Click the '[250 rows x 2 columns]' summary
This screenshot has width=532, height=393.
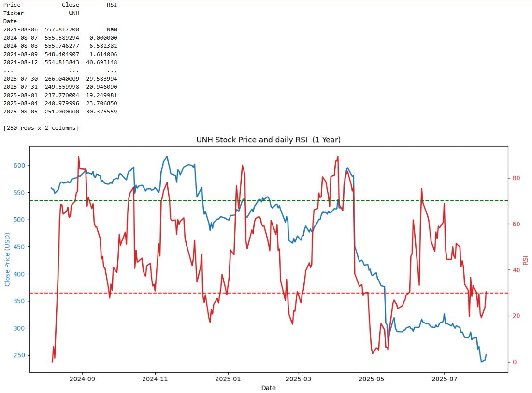point(42,128)
